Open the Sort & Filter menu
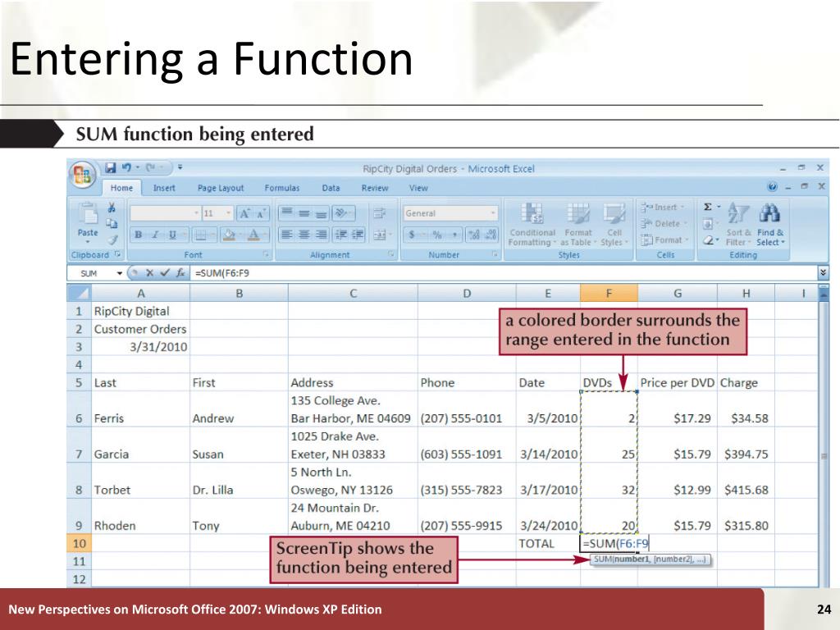Viewport: 840px width, 630px height. [739, 225]
